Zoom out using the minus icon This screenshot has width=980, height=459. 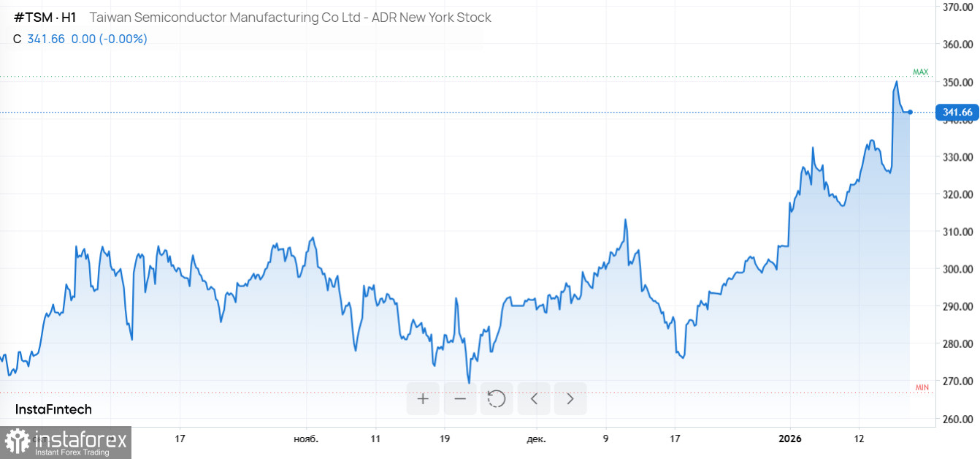[460, 398]
